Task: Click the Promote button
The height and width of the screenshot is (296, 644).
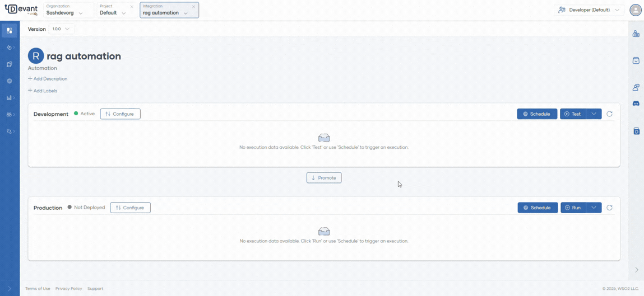Action: (x=324, y=178)
